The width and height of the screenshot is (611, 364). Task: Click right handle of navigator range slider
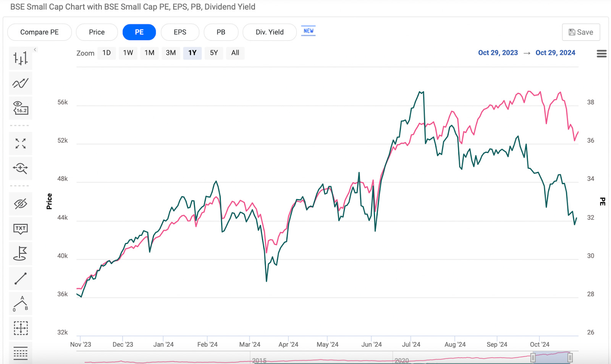pos(570,358)
